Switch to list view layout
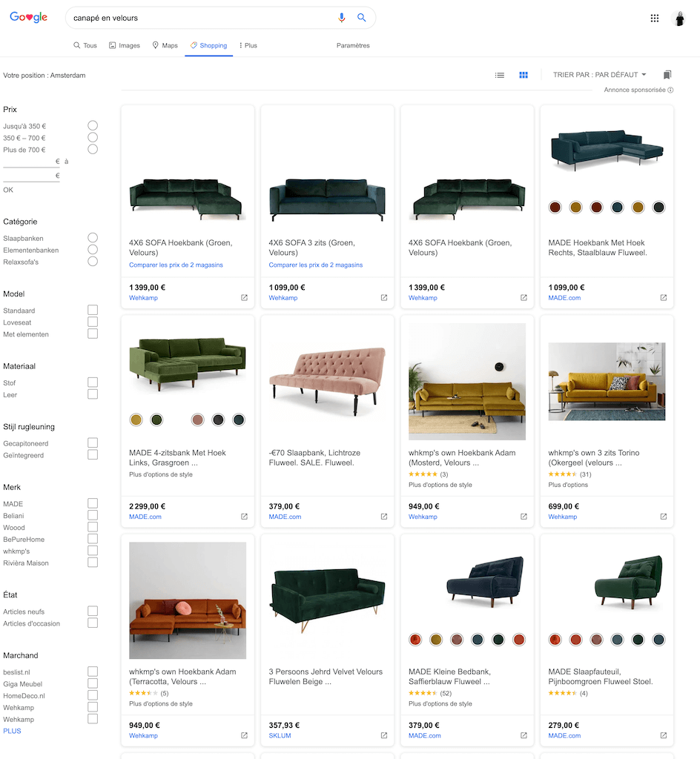Screen dimensions: 700x759 click(x=500, y=75)
